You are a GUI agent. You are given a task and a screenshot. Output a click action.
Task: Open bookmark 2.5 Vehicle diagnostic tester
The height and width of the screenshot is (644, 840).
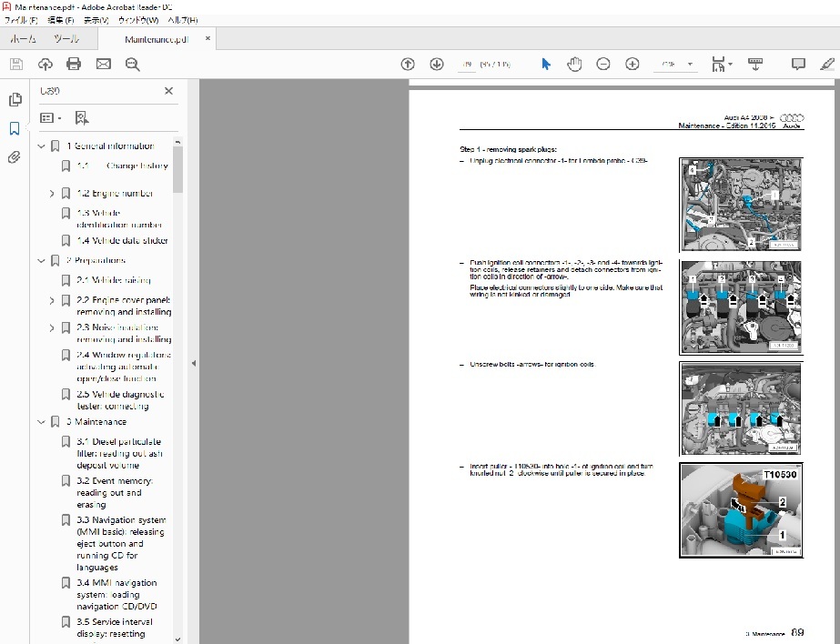click(x=120, y=400)
